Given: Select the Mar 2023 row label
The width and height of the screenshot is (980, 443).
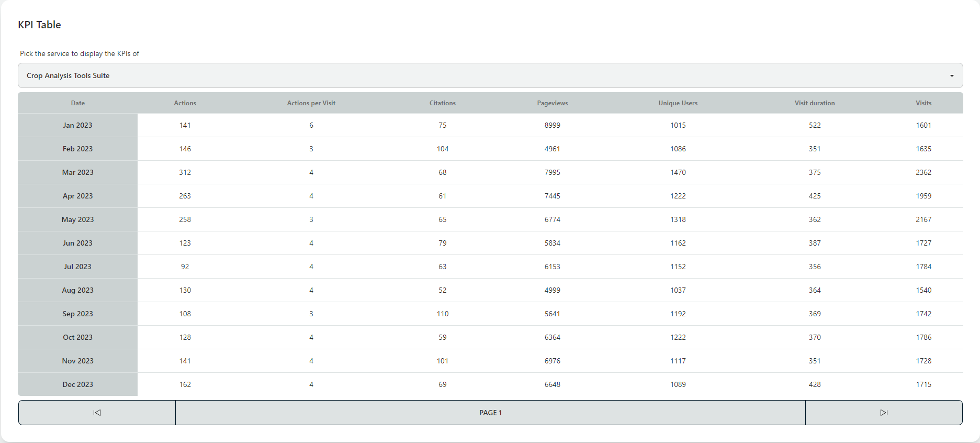Looking at the screenshot, I should 78,172.
